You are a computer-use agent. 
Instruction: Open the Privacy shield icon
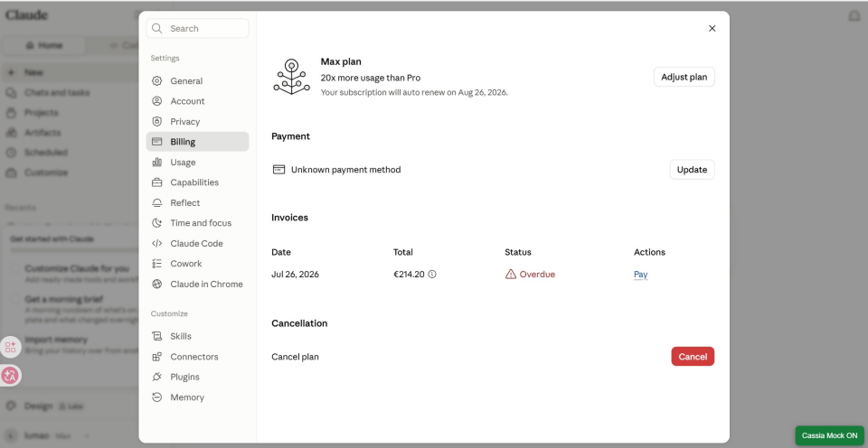(157, 122)
